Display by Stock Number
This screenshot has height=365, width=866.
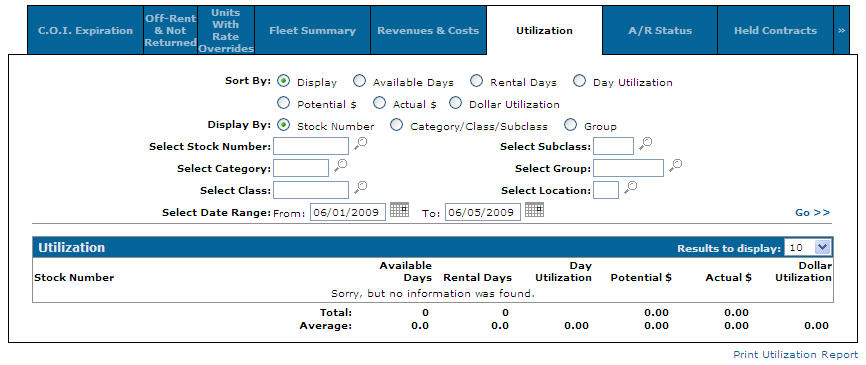pos(283,125)
